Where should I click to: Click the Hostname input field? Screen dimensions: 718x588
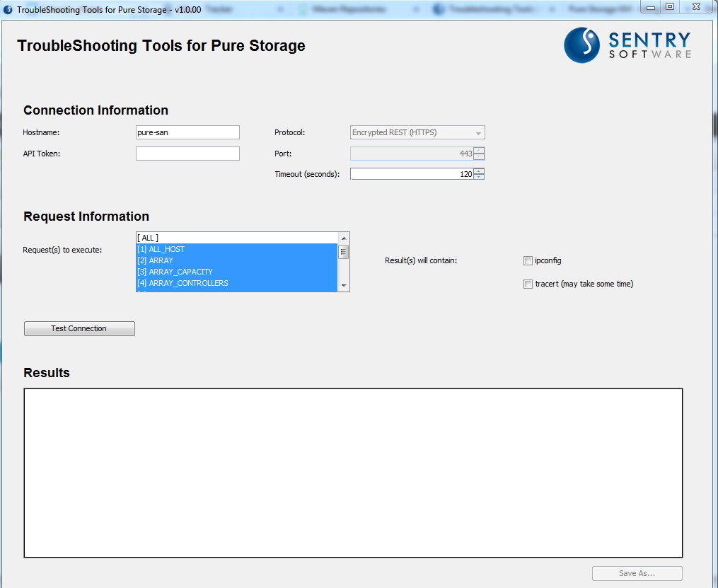coord(187,132)
